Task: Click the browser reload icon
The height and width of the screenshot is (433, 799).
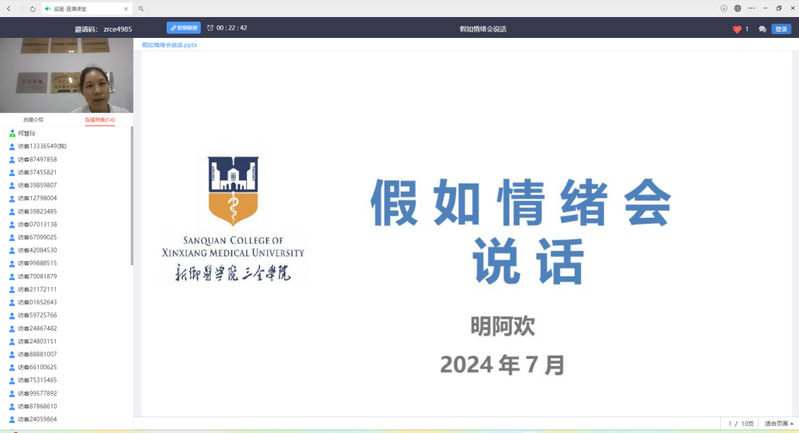Action: click(x=32, y=8)
